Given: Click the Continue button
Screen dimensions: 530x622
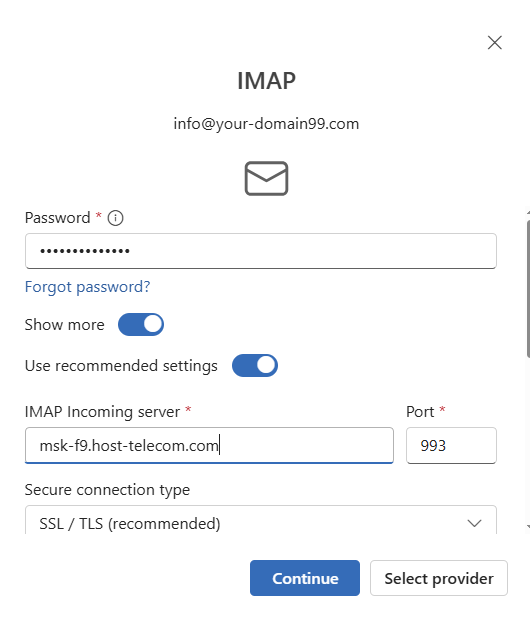Looking at the screenshot, I should tap(305, 578).
